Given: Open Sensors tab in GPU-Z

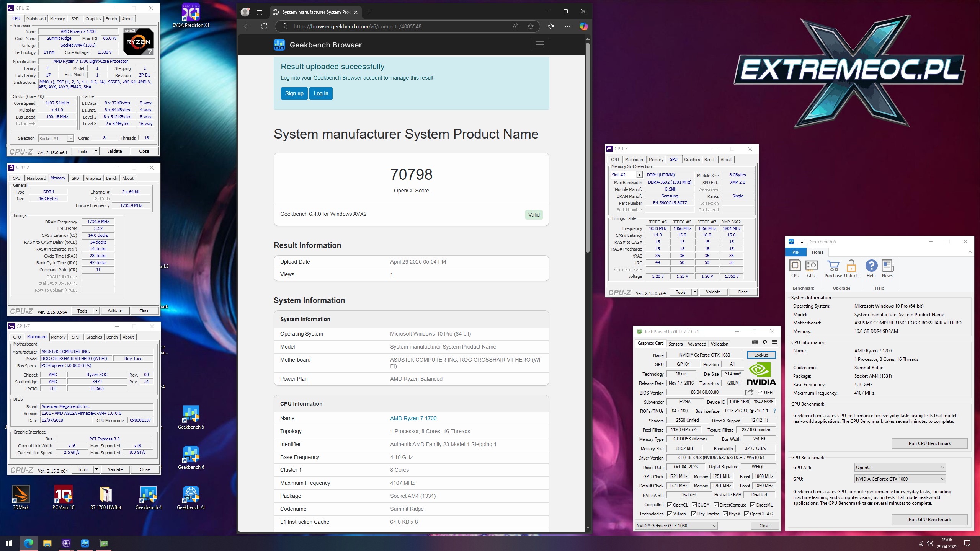Looking at the screenshot, I should click(675, 344).
